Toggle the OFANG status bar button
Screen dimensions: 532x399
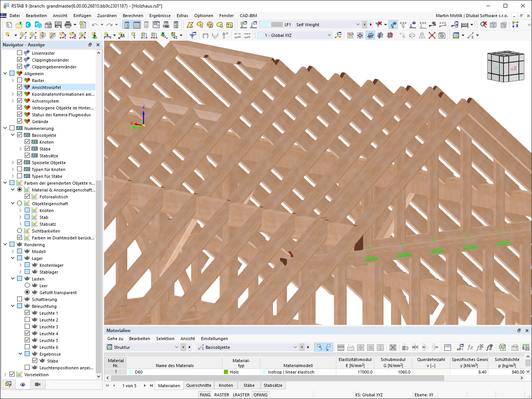(261, 395)
